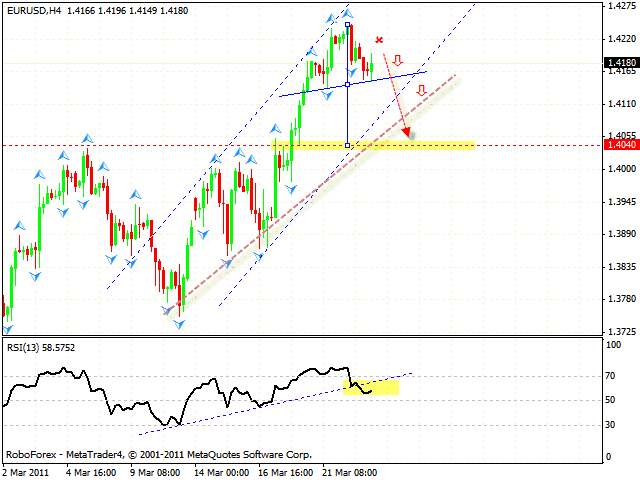Click the RSI scale value 100
640x480 pixels.
(613, 345)
